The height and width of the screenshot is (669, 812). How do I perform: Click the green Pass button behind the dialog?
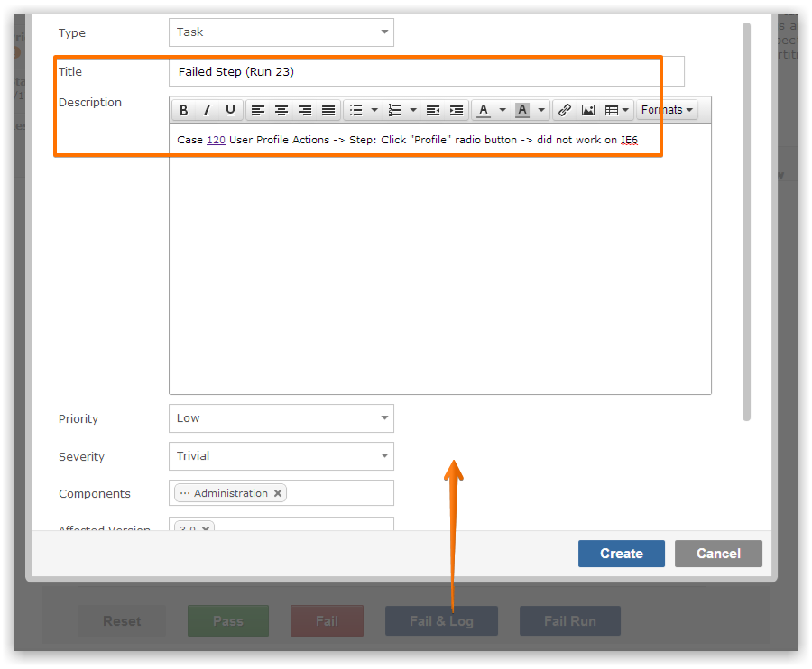pos(228,621)
